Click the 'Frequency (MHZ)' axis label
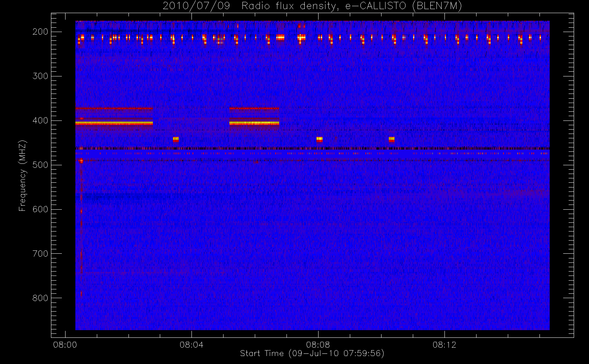 (x=23, y=175)
